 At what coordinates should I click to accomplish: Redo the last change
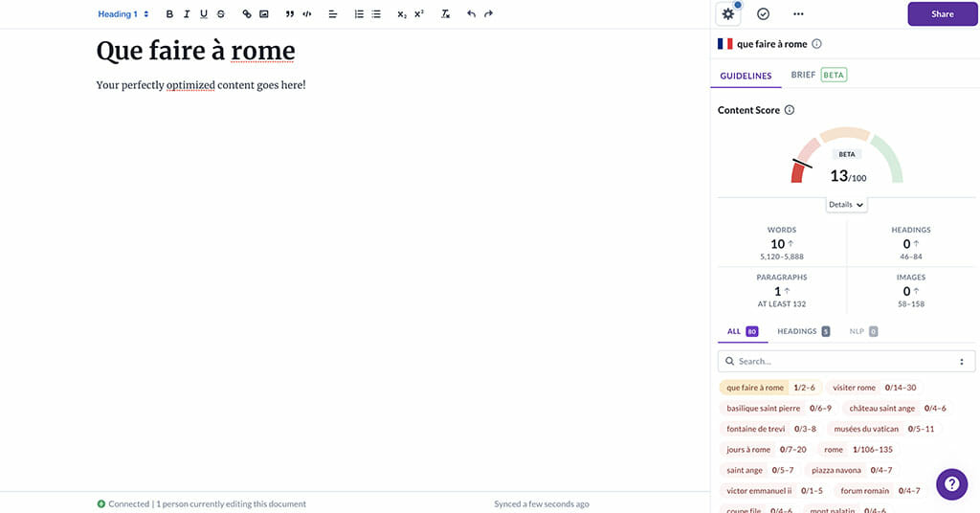click(488, 13)
